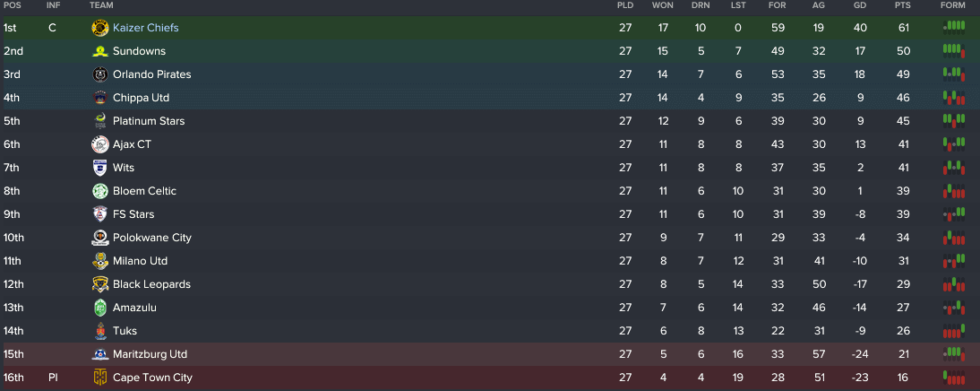Image resolution: width=980 pixels, height=391 pixels.
Task: Sort by the GD column header
Action: tap(860, 5)
